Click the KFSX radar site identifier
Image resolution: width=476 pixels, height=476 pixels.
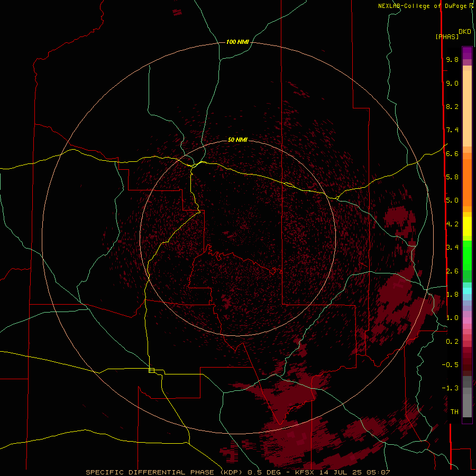click(305, 472)
